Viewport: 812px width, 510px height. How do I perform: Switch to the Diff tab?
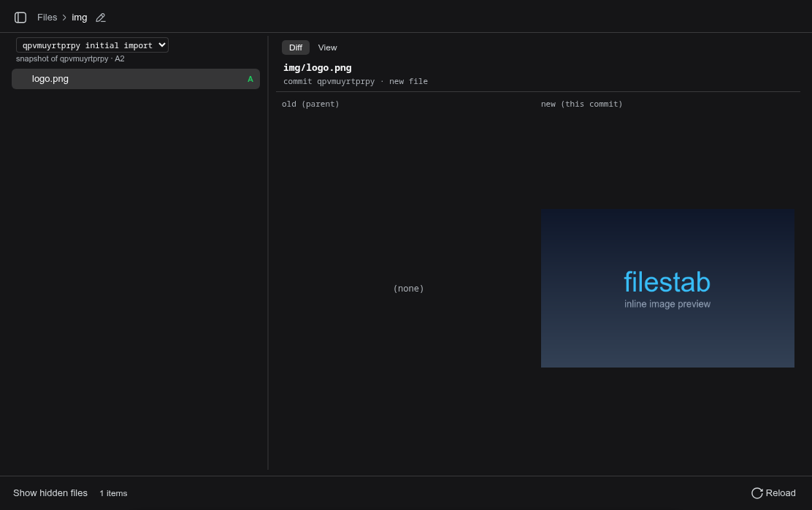pos(295,47)
